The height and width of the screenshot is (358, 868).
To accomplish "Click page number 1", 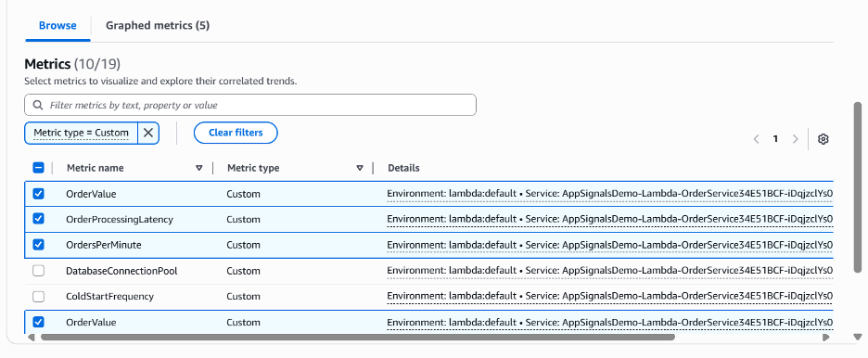I will point(775,139).
